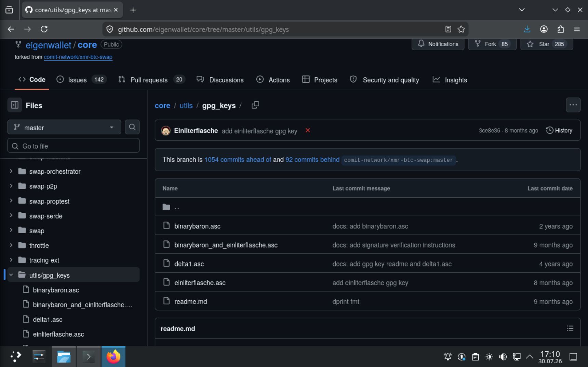
Task: Open Konsole terminal from taskbar
Action: tap(89, 356)
